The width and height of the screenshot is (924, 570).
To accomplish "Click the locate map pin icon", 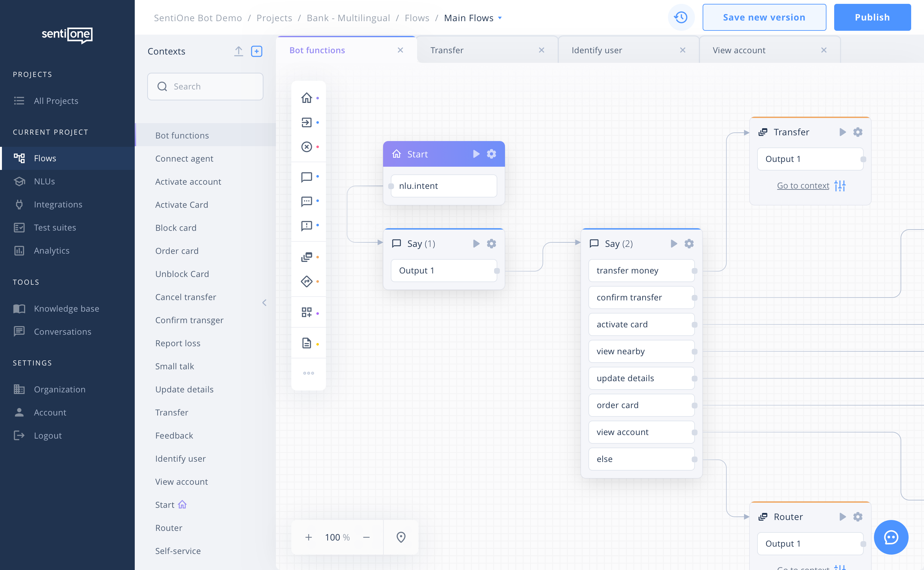I will click(x=401, y=537).
